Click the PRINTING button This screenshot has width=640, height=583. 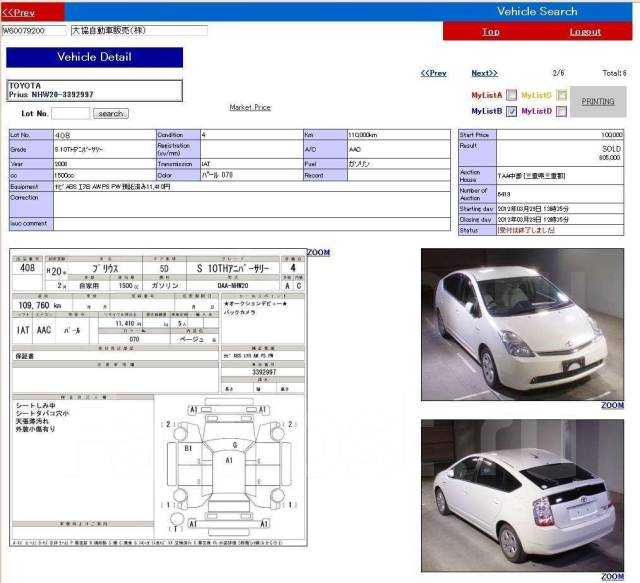click(598, 102)
